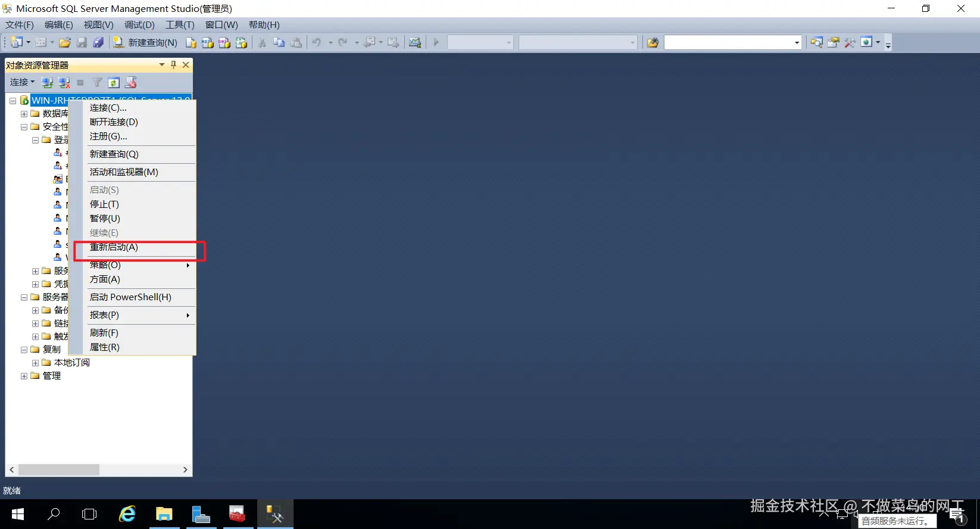Image resolution: width=980 pixels, height=529 pixels.
Task: Expand the 数据库 tree node
Action: click(24, 114)
